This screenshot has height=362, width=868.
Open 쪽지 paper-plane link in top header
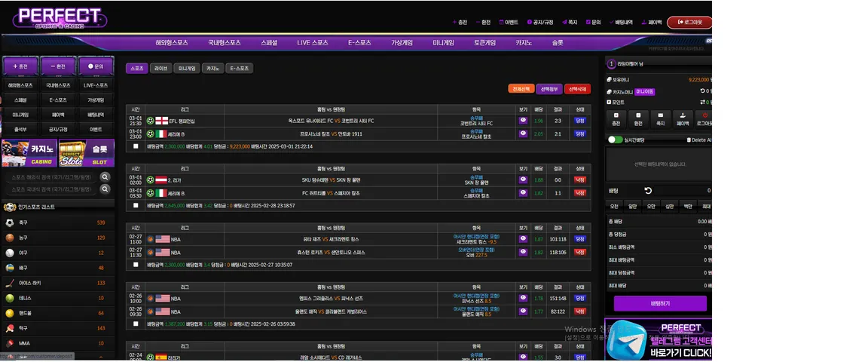point(570,23)
